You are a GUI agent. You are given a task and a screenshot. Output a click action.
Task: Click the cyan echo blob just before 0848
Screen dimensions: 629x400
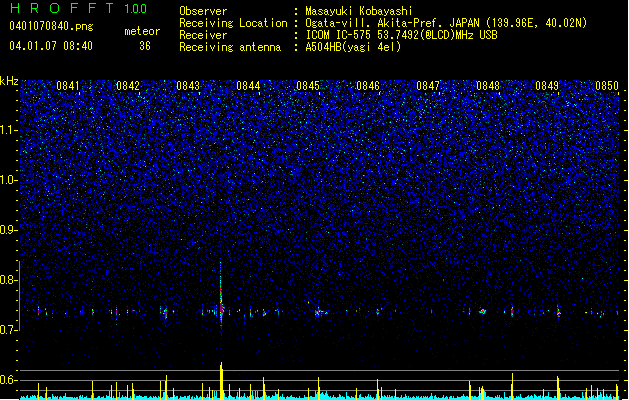483,311
